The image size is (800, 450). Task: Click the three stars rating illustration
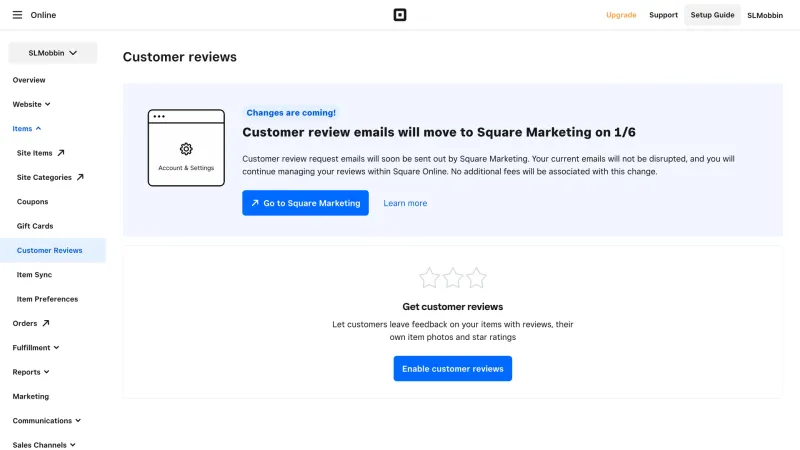(453, 278)
